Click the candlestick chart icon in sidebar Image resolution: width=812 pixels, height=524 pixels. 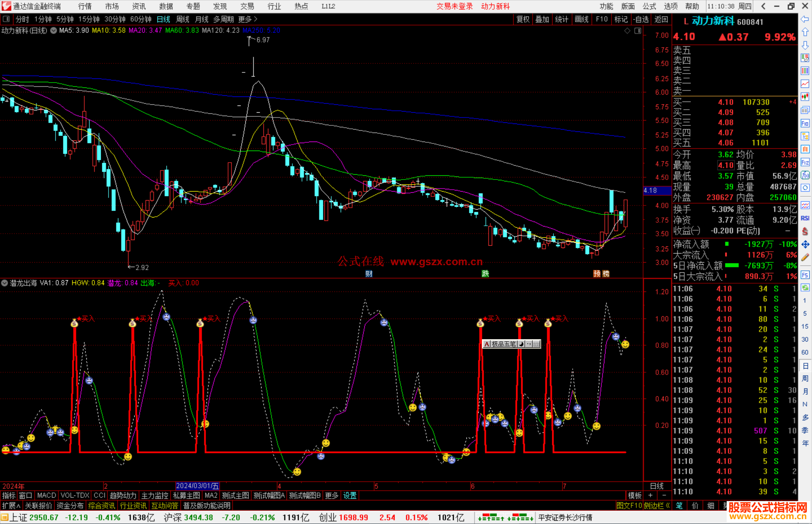[x=805, y=97]
